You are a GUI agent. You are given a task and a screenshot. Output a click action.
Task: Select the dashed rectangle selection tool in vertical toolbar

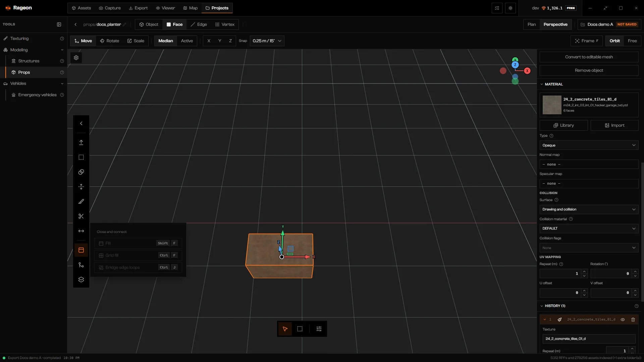point(81,157)
